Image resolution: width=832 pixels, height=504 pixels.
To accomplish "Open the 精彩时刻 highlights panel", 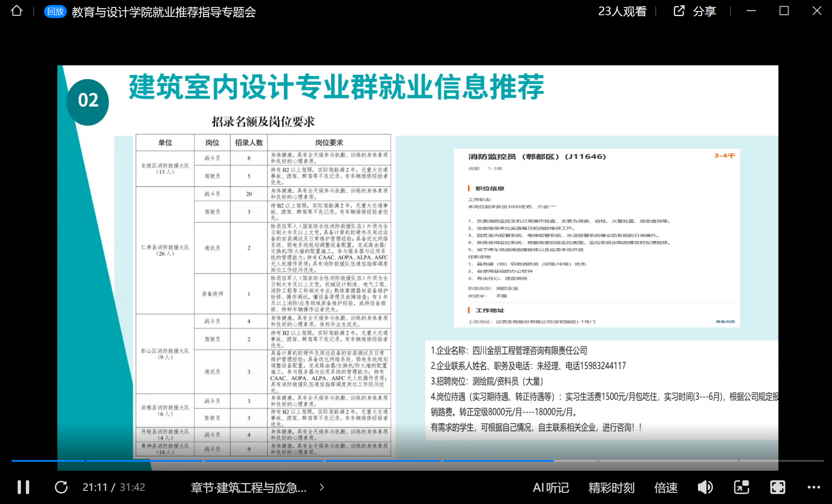I will click(611, 488).
